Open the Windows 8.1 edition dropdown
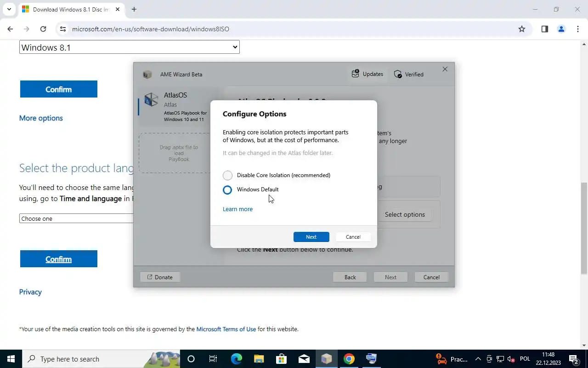 pos(129,47)
